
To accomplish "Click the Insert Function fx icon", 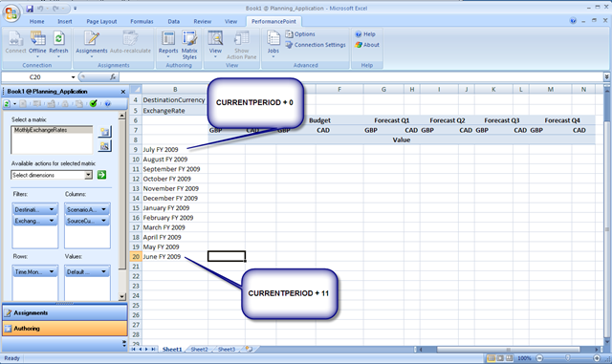I will tap(113, 76).
